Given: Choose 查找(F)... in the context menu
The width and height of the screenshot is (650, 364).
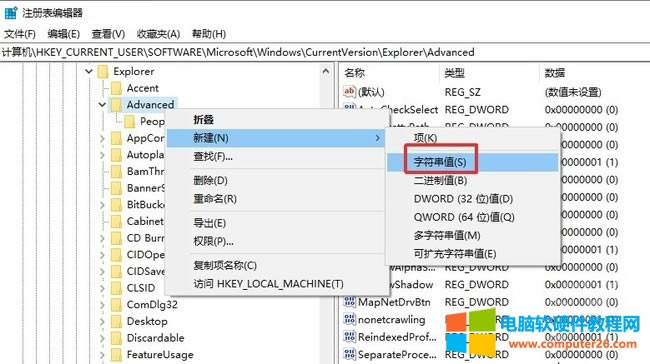Looking at the screenshot, I should [x=276, y=156].
